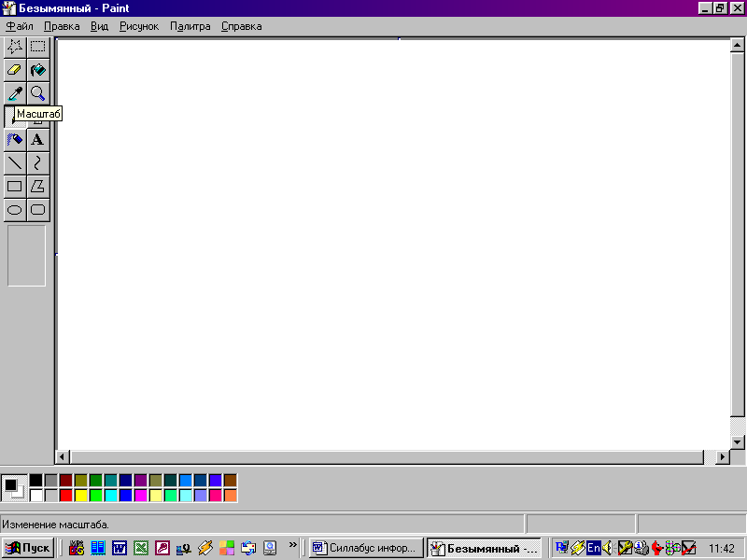Select the purple color swatch

click(x=141, y=480)
